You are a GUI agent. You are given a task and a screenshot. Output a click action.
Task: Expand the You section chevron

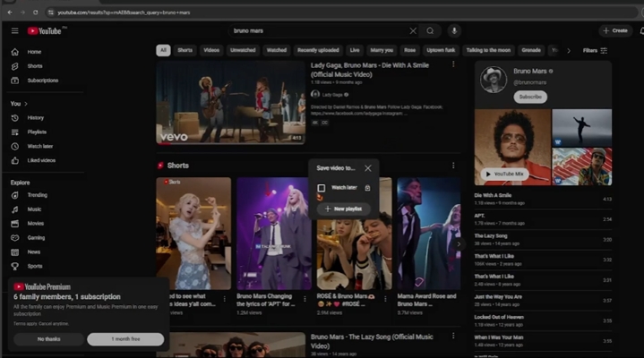(26, 104)
